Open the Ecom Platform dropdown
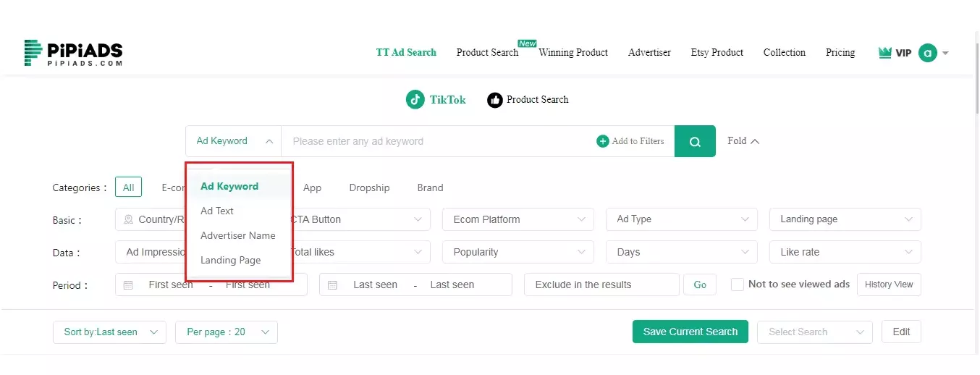Image resolution: width=980 pixels, height=375 pixels. coord(518,219)
